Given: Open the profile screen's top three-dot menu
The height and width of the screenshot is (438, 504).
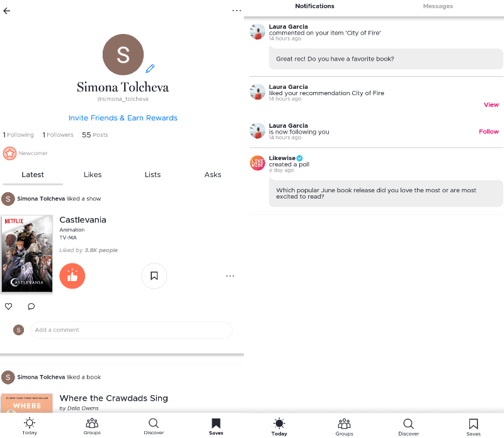Looking at the screenshot, I should [237, 11].
